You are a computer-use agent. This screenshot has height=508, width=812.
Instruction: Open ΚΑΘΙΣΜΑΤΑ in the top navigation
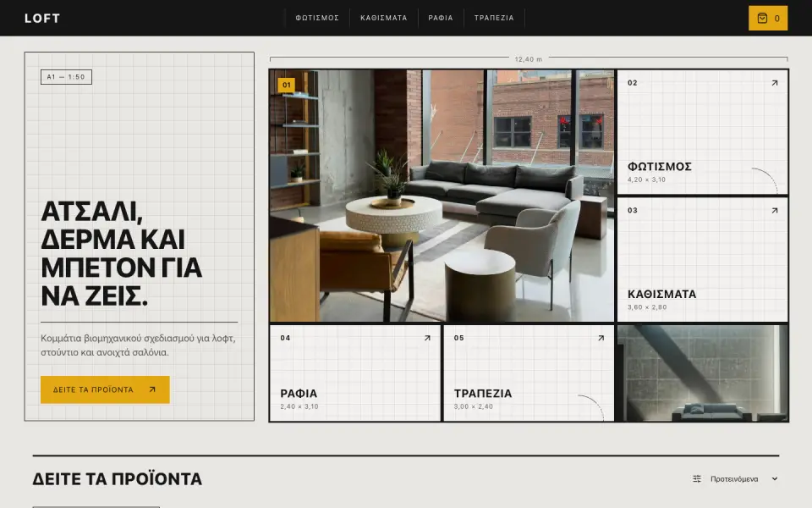tap(384, 18)
